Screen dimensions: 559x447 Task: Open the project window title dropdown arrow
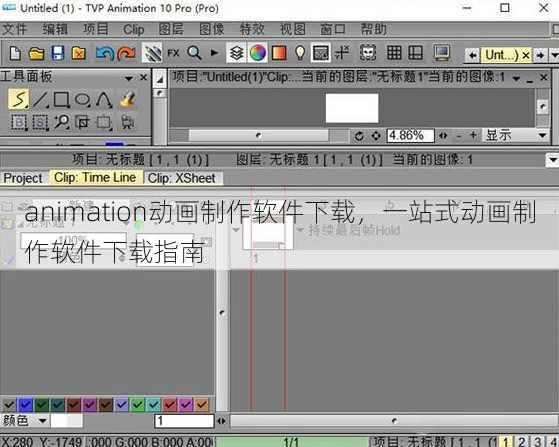coord(516,78)
